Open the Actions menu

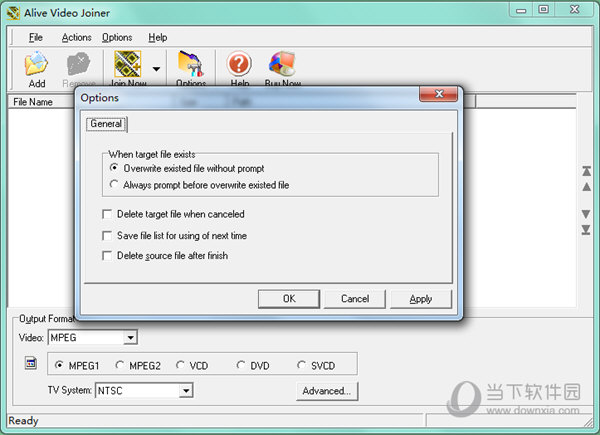(77, 37)
